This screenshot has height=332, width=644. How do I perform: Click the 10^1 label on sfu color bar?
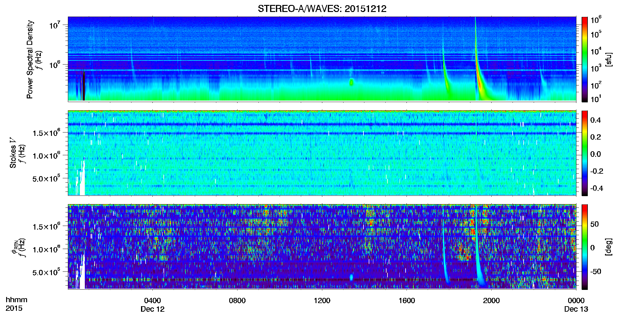(596, 99)
